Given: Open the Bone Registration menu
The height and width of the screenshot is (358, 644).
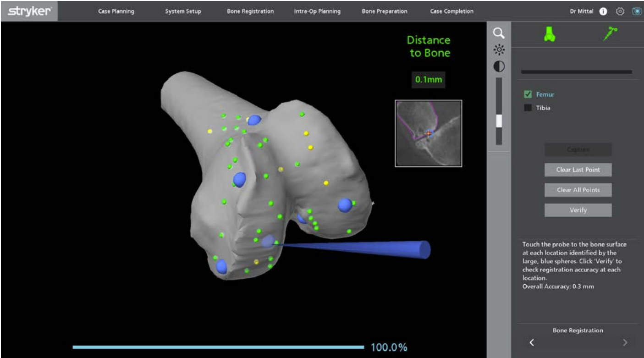Looking at the screenshot, I should tap(250, 11).
